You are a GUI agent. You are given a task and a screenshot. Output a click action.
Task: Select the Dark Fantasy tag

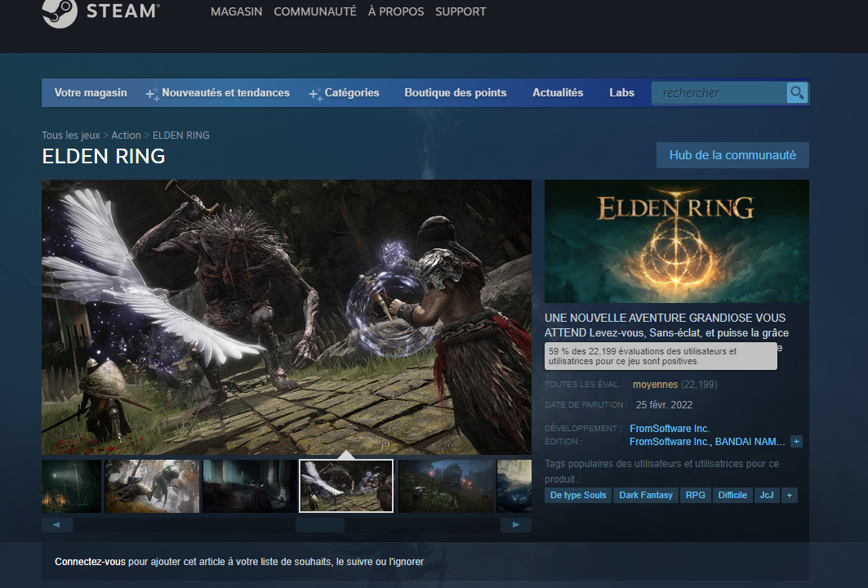coord(645,495)
